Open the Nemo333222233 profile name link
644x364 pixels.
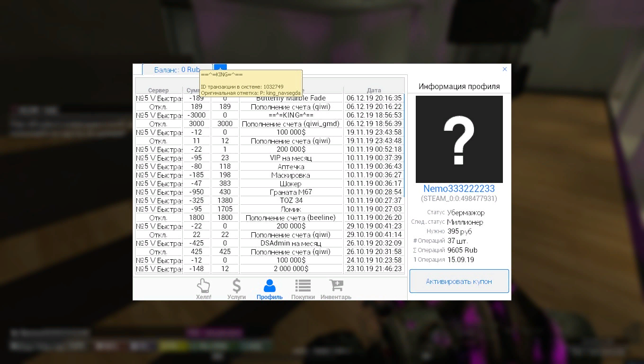tap(459, 189)
